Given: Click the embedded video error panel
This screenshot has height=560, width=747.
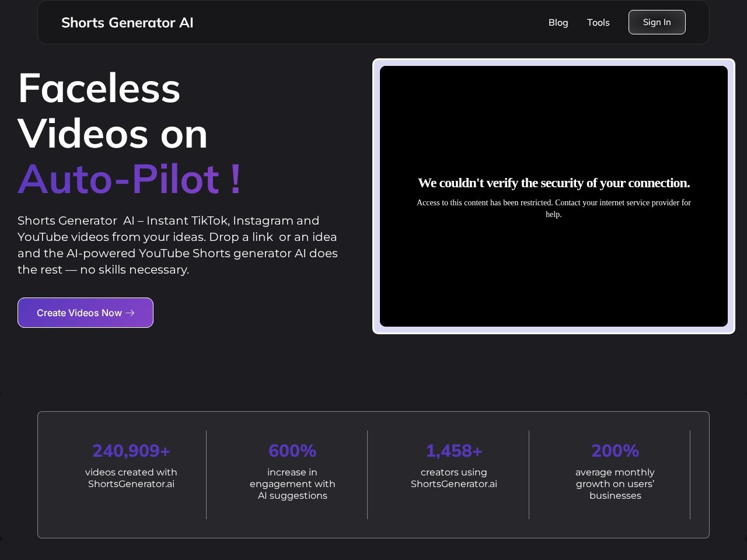Looking at the screenshot, I should (553, 196).
